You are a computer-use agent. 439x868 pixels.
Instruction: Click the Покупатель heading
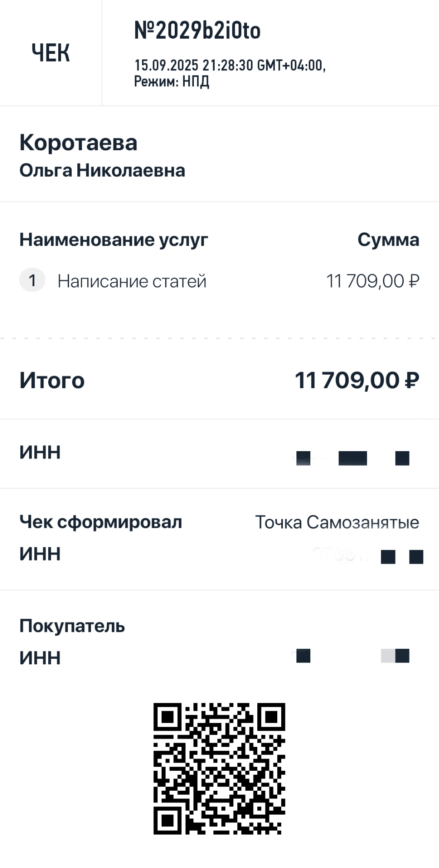point(72,626)
